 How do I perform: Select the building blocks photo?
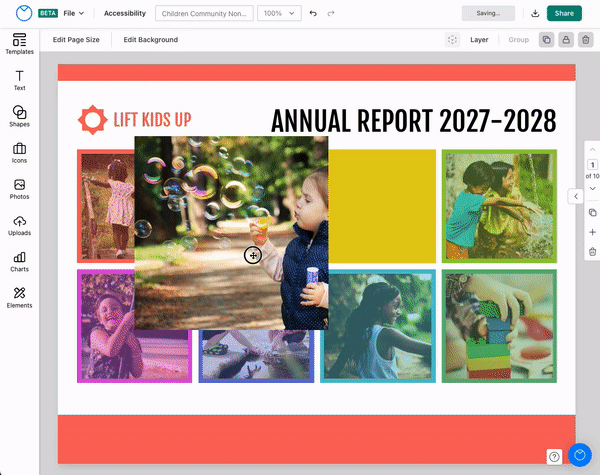click(x=499, y=326)
